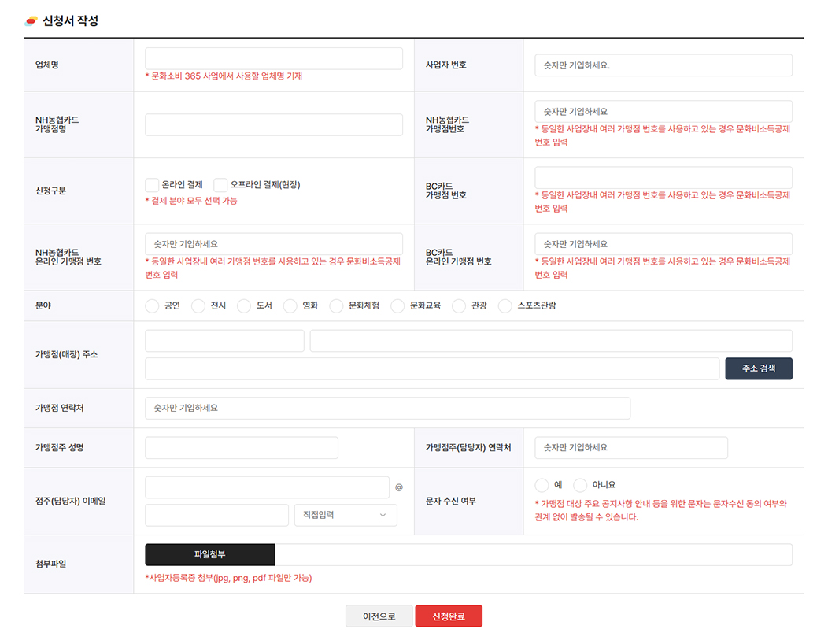Pick the 문화체험 radio option
828x644 pixels.
(337, 305)
